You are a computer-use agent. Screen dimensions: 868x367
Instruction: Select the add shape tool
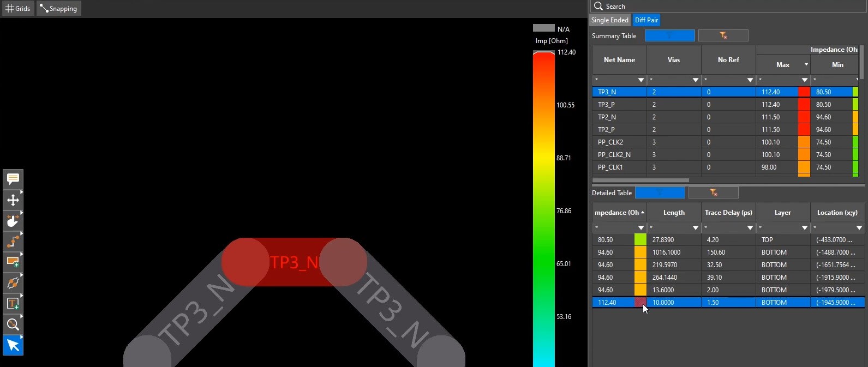13,262
